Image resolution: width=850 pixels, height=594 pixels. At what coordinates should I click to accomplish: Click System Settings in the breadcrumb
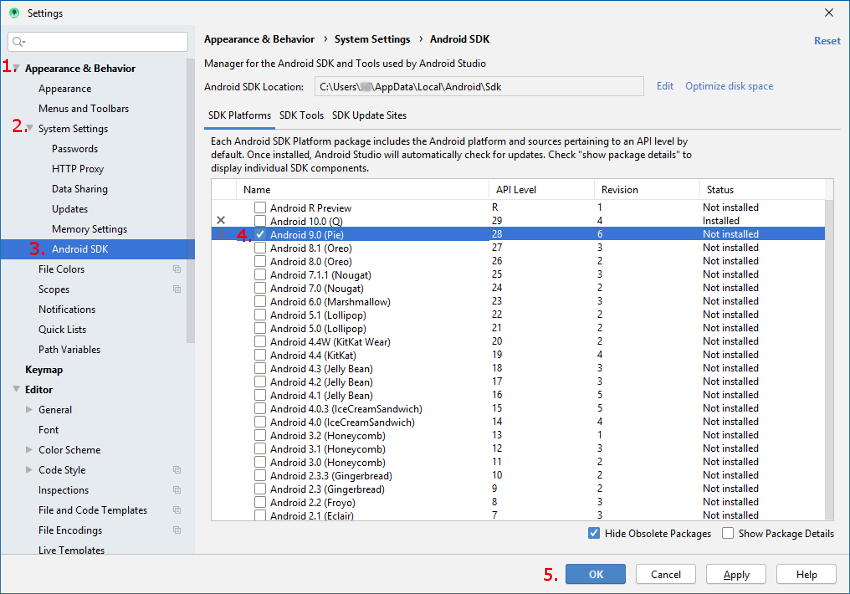tap(372, 39)
